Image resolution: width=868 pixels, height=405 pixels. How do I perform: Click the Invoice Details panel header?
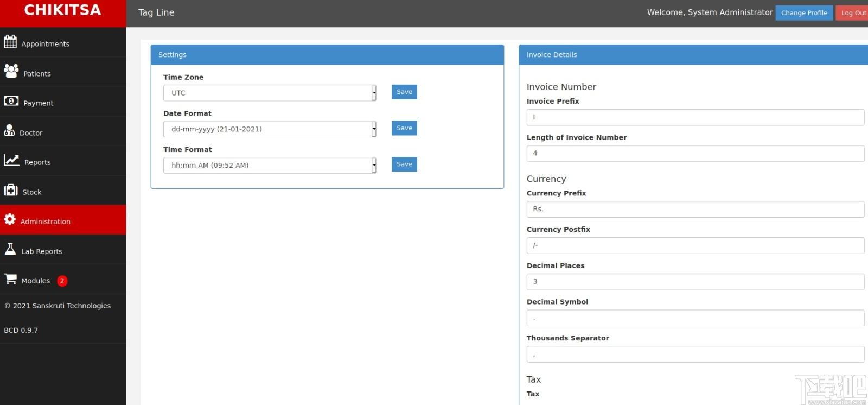693,55
